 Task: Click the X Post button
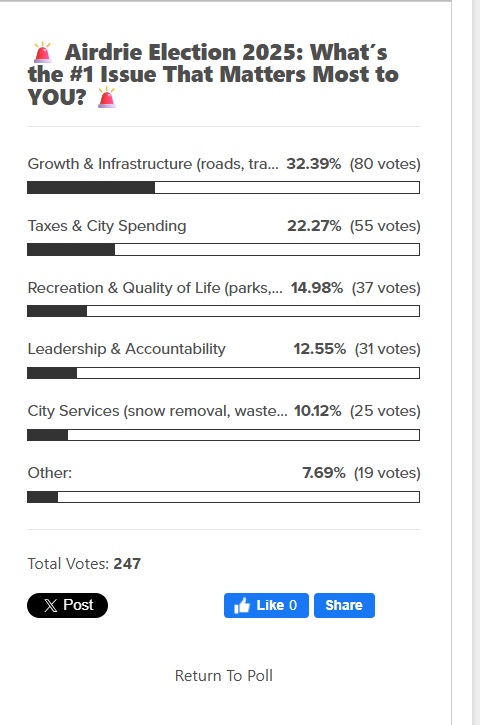coord(68,605)
